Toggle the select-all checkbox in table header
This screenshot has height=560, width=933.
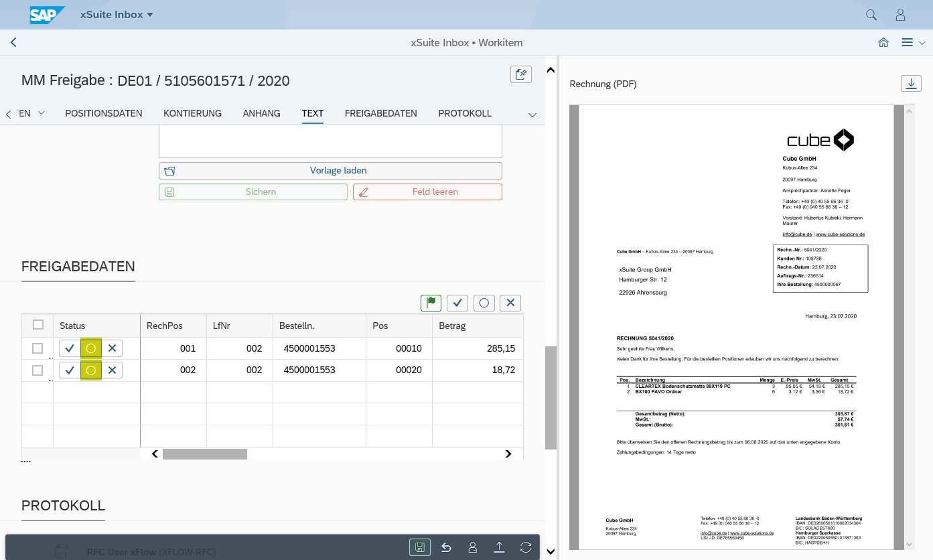click(38, 325)
